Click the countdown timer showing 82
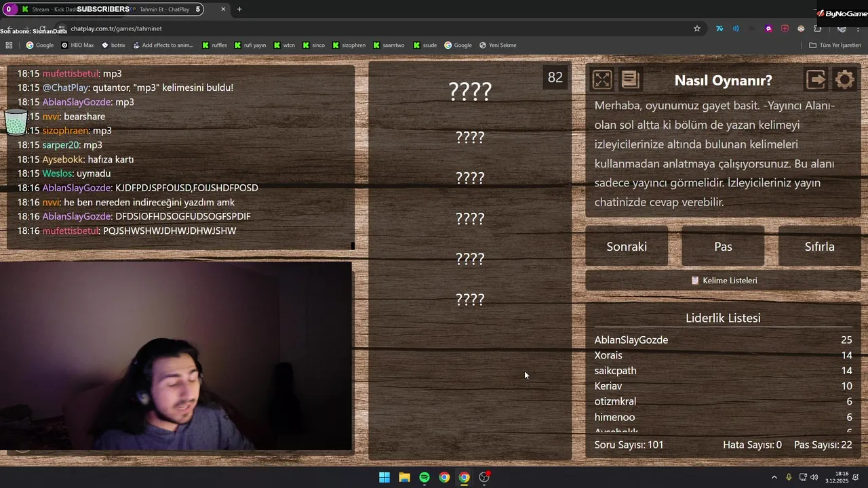868x488 pixels. [555, 77]
